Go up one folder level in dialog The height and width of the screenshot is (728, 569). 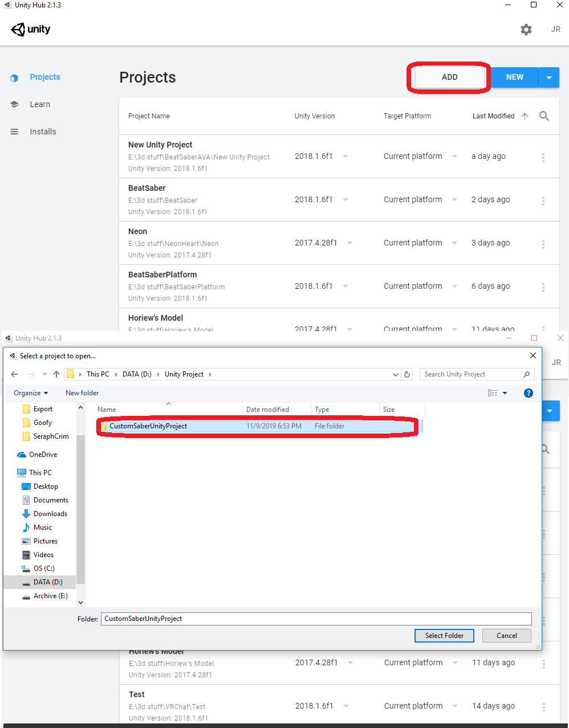[56, 374]
